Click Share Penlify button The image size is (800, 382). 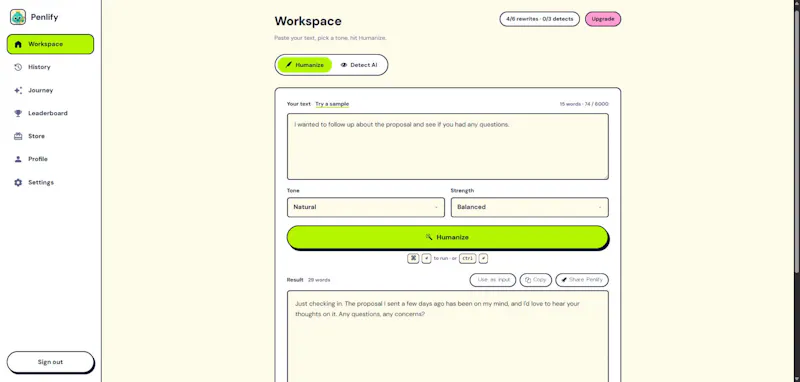click(582, 280)
